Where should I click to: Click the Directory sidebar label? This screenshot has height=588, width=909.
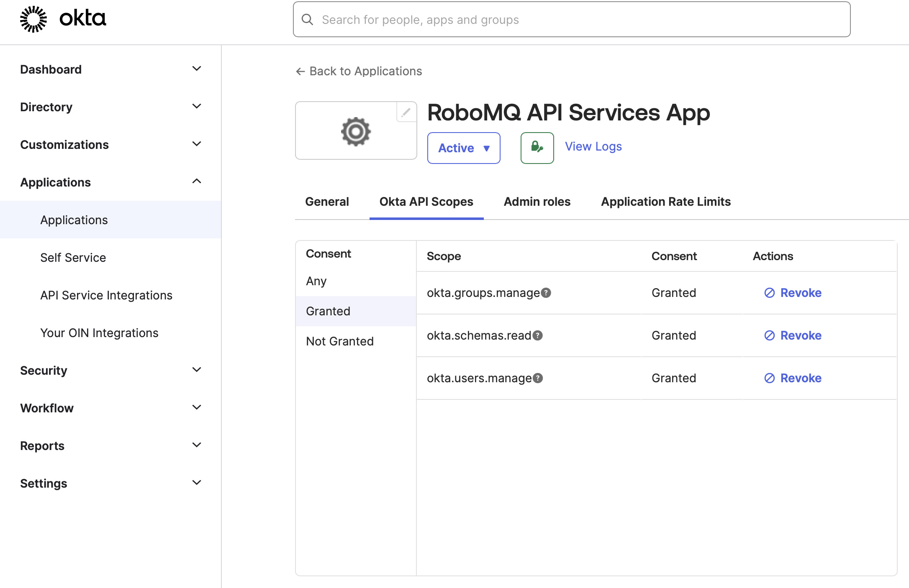[x=46, y=107]
